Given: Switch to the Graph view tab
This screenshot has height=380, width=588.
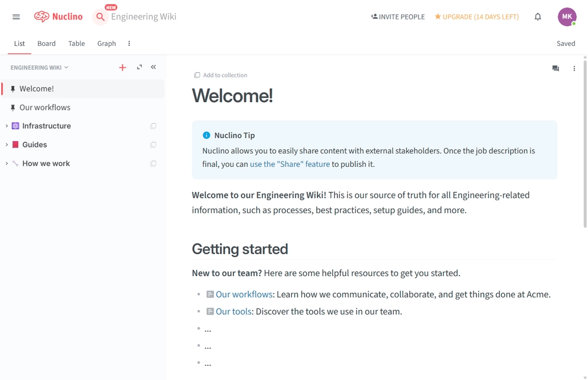Looking at the screenshot, I should pos(106,43).
